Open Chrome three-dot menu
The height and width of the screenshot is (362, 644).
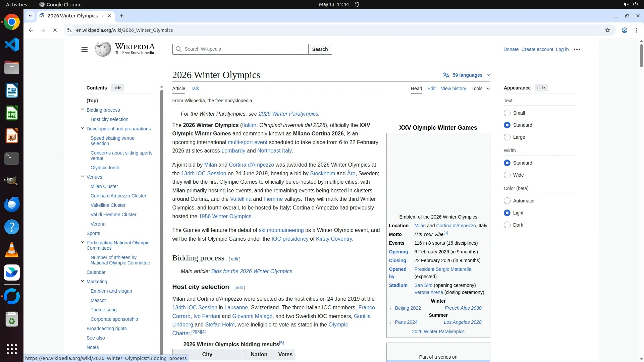tap(636, 30)
